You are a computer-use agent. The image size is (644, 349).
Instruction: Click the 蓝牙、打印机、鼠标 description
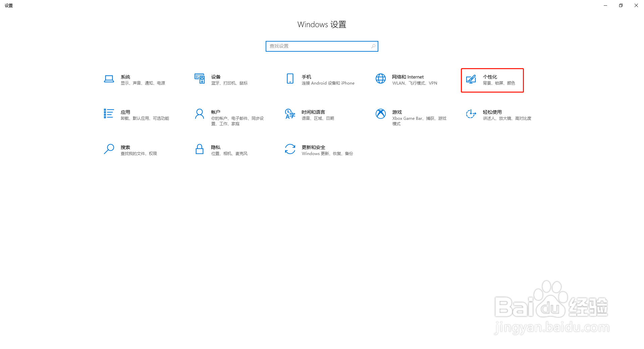(x=229, y=83)
